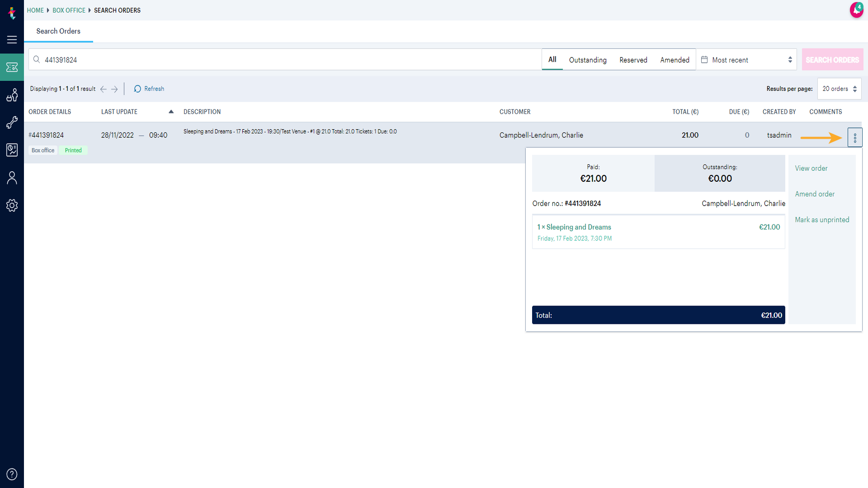Click customer Campbell-Lendrum, Charlie in the row
Screen dimensions: 868x488
coord(541,135)
